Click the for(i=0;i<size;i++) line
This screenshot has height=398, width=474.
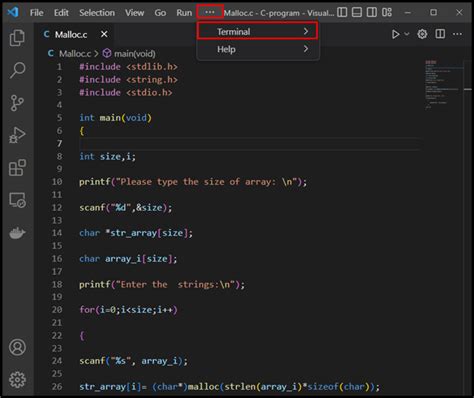pyautogui.click(x=128, y=310)
